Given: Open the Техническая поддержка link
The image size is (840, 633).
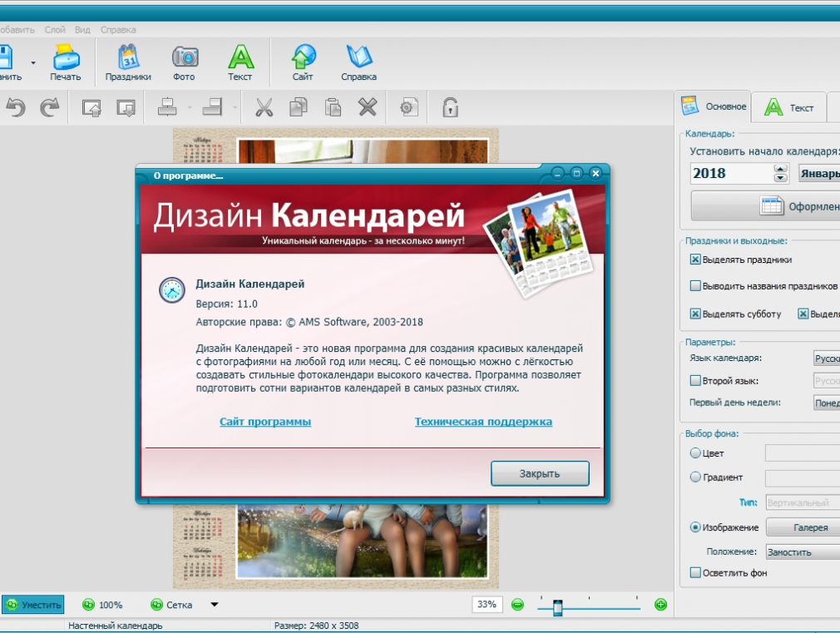Looking at the screenshot, I should tap(483, 422).
